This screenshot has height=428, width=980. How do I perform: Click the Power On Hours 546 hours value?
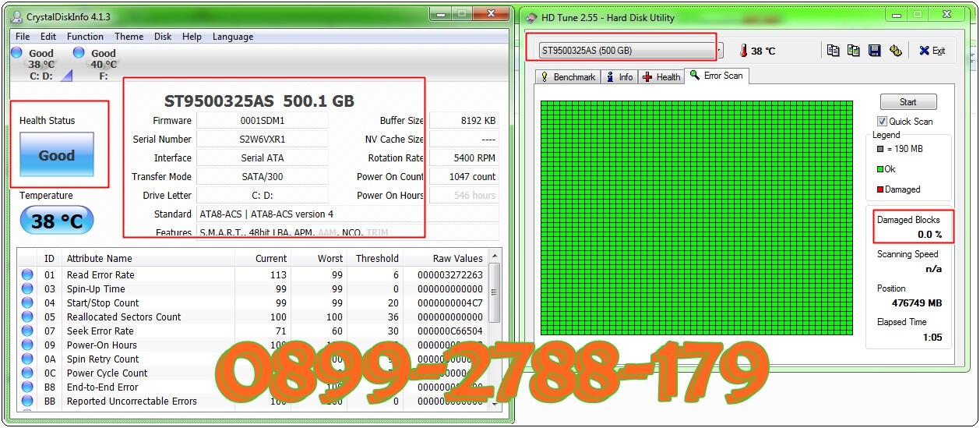pyautogui.click(x=464, y=196)
